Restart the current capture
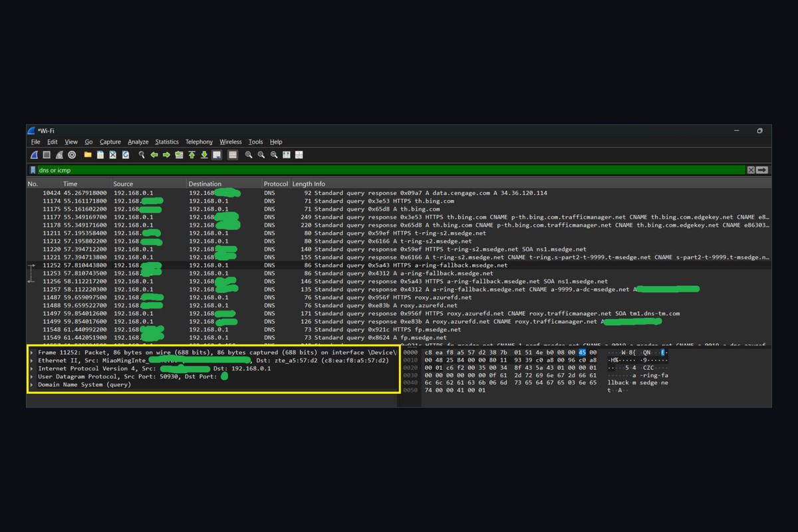The width and height of the screenshot is (798, 532). (59, 154)
